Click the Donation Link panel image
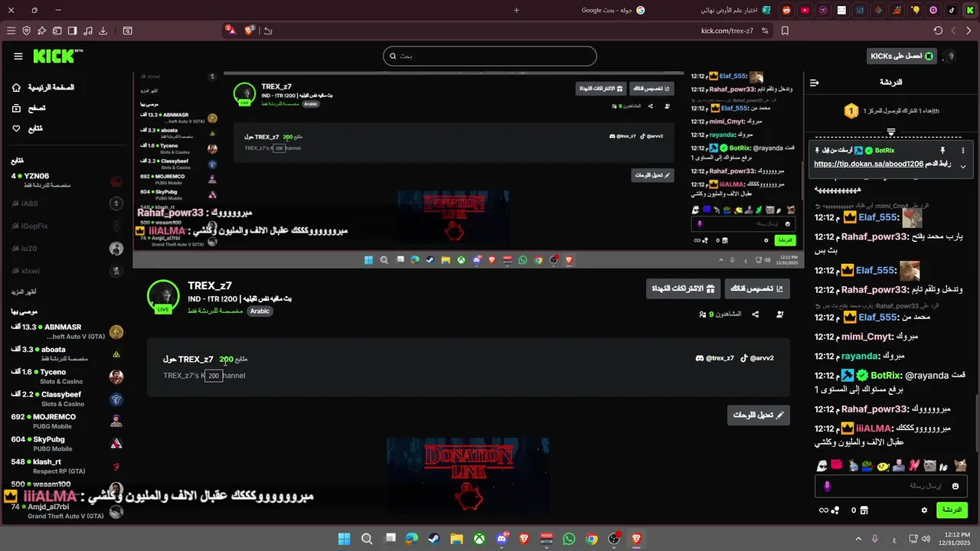The height and width of the screenshot is (551, 980). click(468, 476)
